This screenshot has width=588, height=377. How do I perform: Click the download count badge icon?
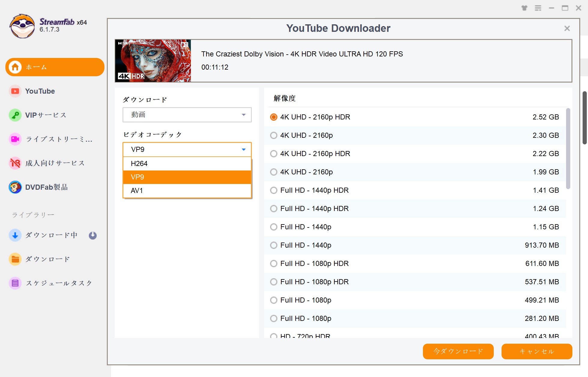pos(93,235)
